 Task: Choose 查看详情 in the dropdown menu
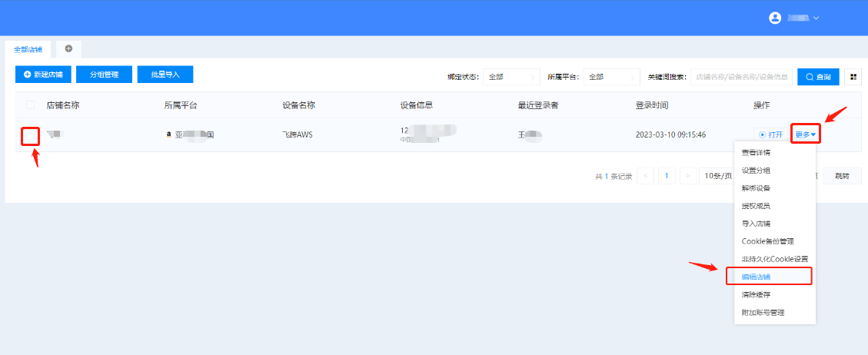pos(755,153)
